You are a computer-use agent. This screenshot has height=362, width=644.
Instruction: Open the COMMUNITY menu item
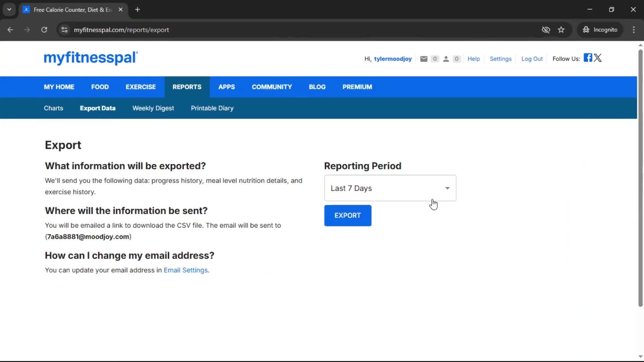coord(272,87)
